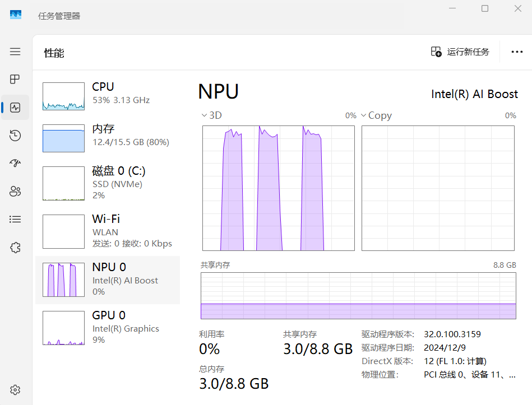The width and height of the screenshot is (532, 405).
Task: Select Memory (内存) in performance list
Action: (x=108, y=136)
